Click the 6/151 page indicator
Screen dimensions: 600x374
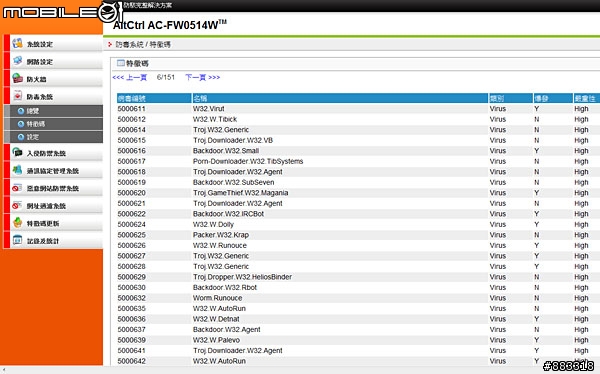pos(166,77)
